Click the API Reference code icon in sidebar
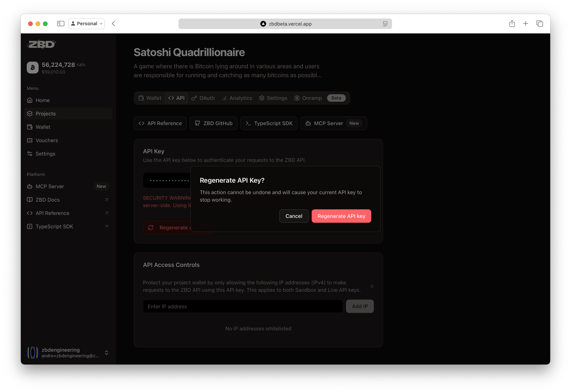This screenshot has height=392, width=571. pos(30,213)
